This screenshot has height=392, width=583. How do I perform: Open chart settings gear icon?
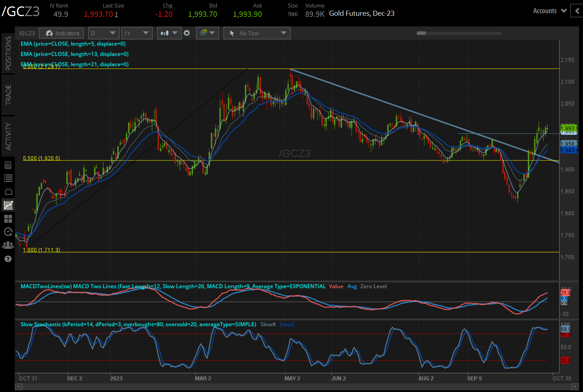pyautogui.click(x=187, y=33)
